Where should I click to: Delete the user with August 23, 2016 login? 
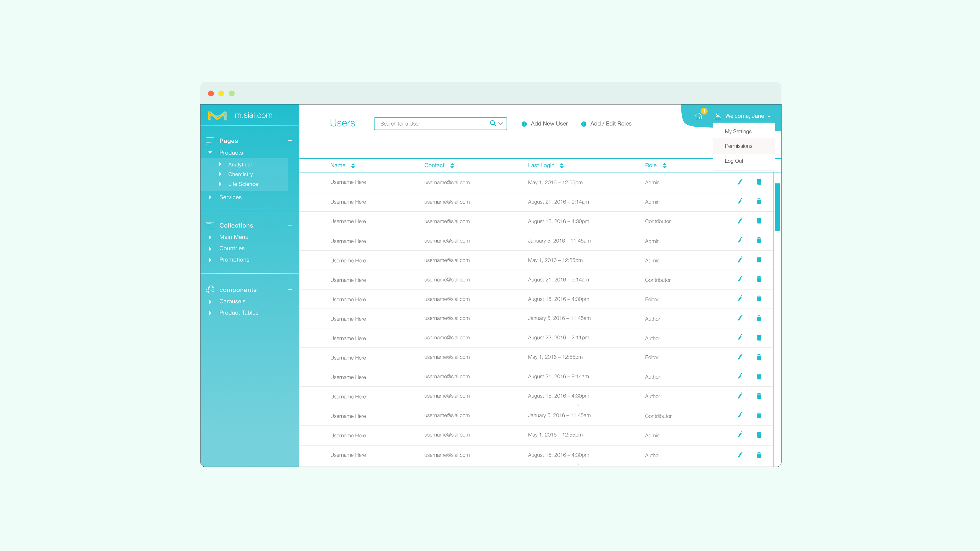(x=759, y=338)
